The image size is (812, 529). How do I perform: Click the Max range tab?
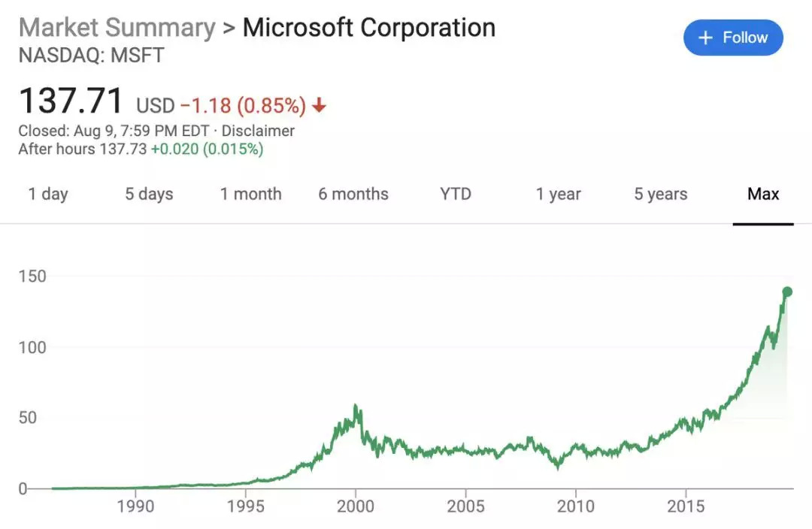pos(763,194)
